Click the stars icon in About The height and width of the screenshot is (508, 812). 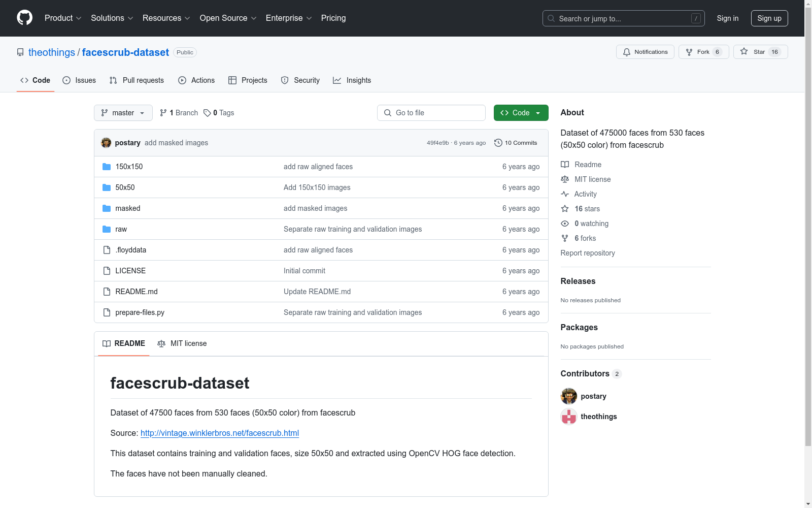click(x=565, y=209)
